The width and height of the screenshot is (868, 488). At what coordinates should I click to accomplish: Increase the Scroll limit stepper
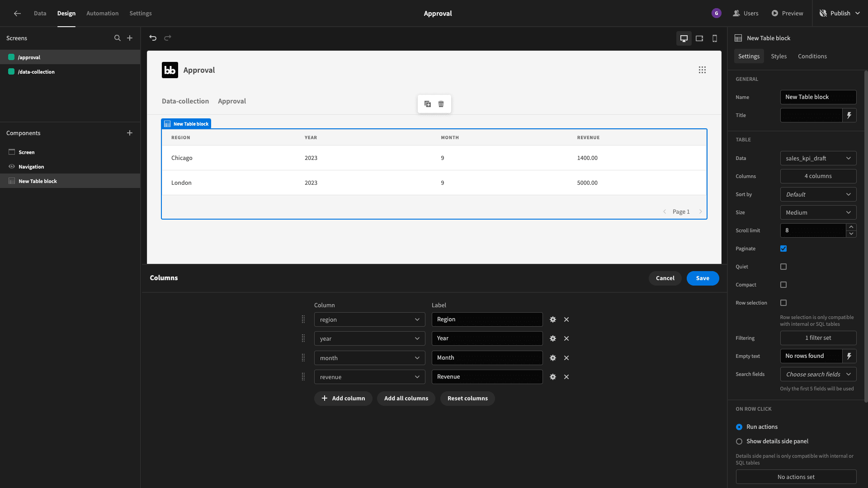851,227
